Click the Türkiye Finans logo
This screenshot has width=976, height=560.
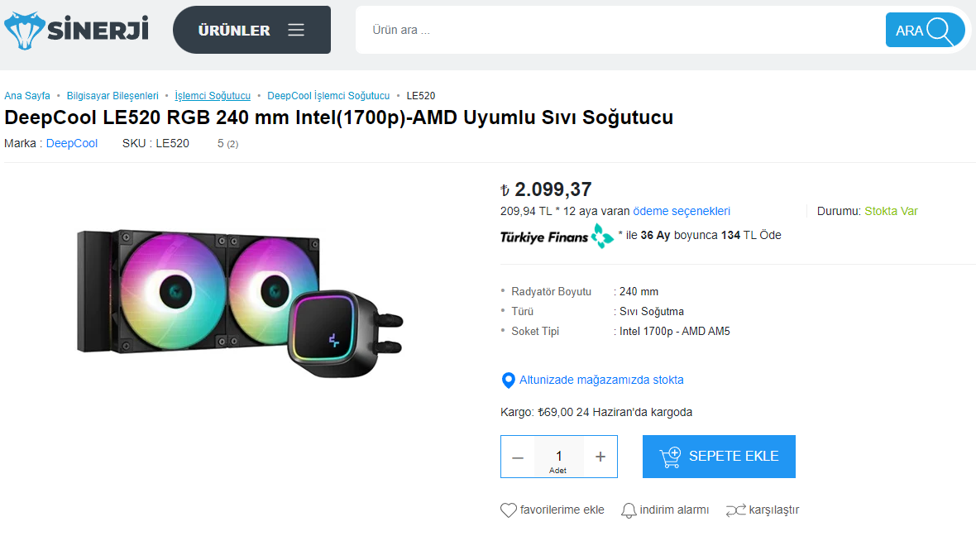557,236
